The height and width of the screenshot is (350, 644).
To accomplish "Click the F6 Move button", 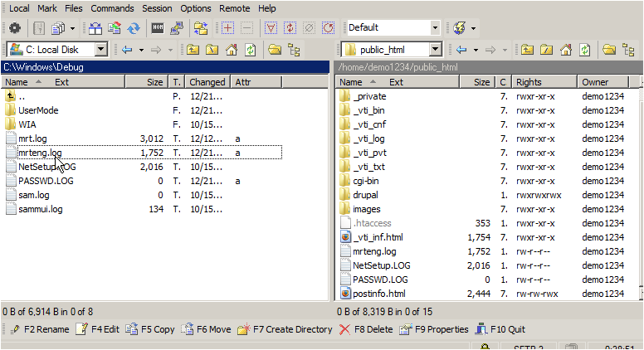I will coord(206,329).
